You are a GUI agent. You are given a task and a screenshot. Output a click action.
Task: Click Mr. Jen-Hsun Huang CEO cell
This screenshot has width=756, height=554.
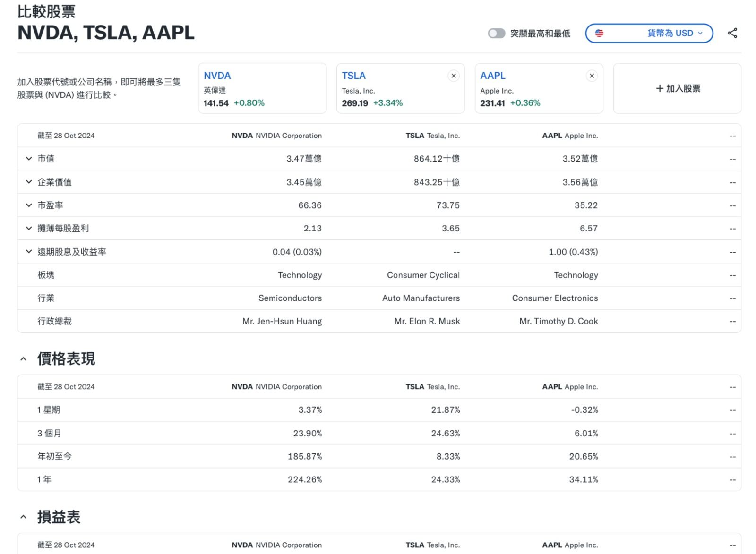click(x=282, y=321)
